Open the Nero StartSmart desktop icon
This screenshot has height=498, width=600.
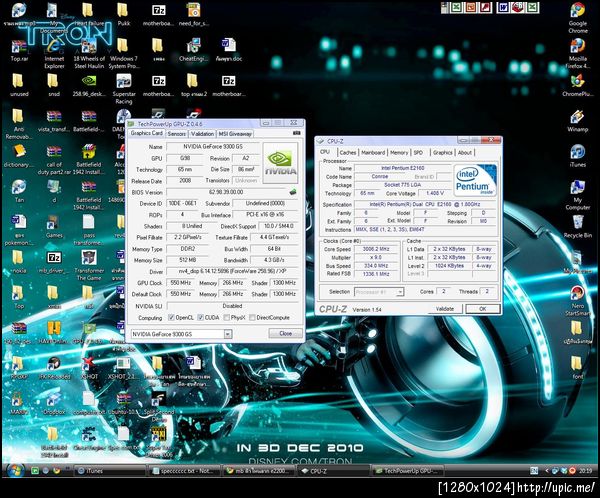pos(577,300)
